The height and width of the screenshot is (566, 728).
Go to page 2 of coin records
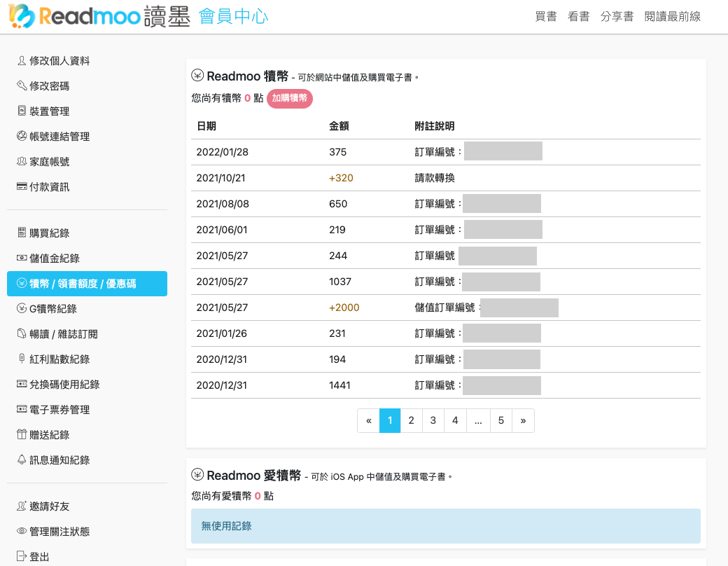[x=411, y=420]
